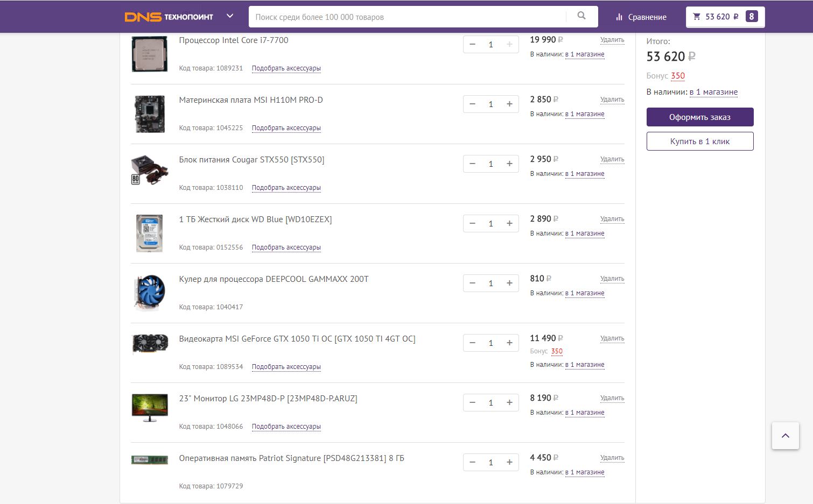The height and width of the screenshot is (504, 813).
Task: Open the MSI H110M PRO-D motherboard thumbnail
Action: tap(150, 113)
